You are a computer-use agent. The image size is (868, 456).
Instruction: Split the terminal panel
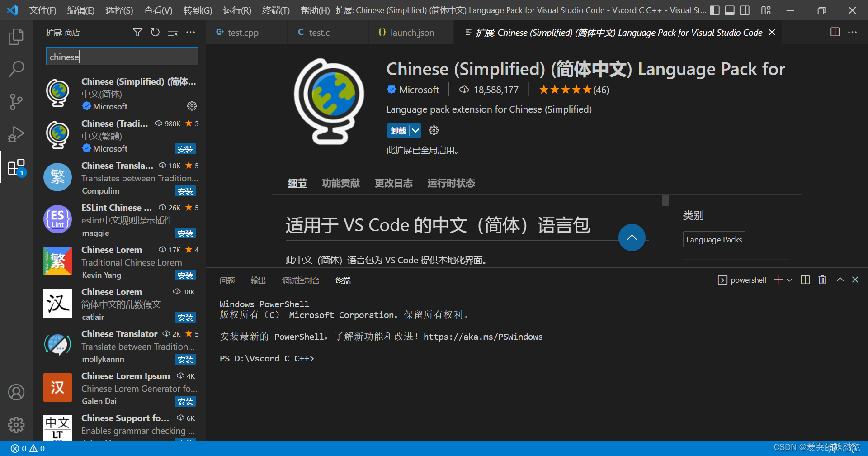point(805,280)
